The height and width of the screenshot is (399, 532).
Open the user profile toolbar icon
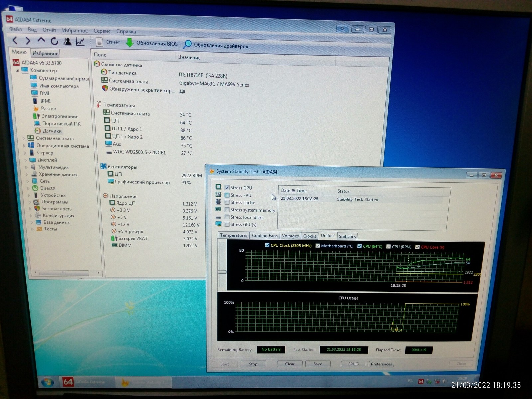pos(67,41)
